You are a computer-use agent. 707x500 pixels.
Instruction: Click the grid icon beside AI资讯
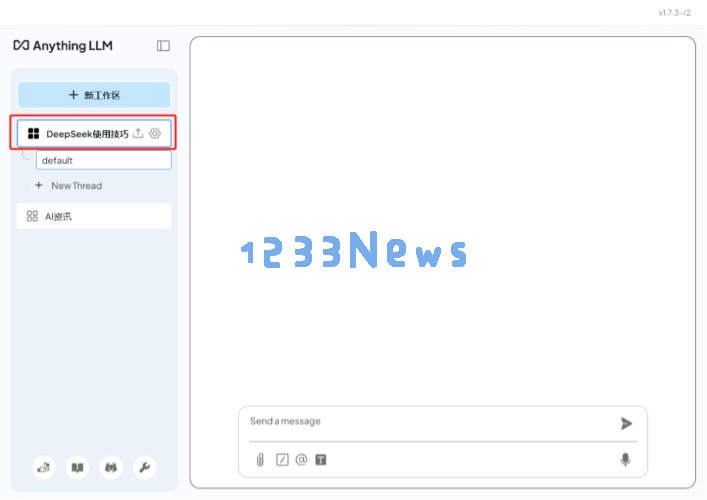click(x=32, y=216)
